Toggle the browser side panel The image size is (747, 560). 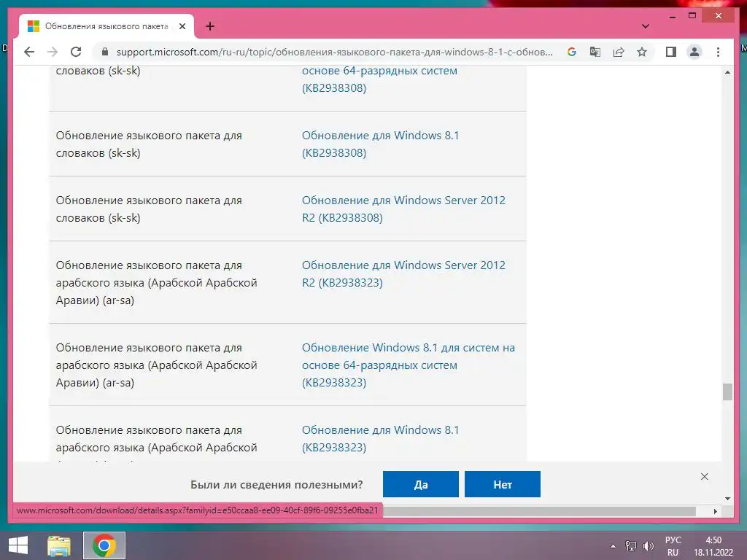tap(671, 52)
